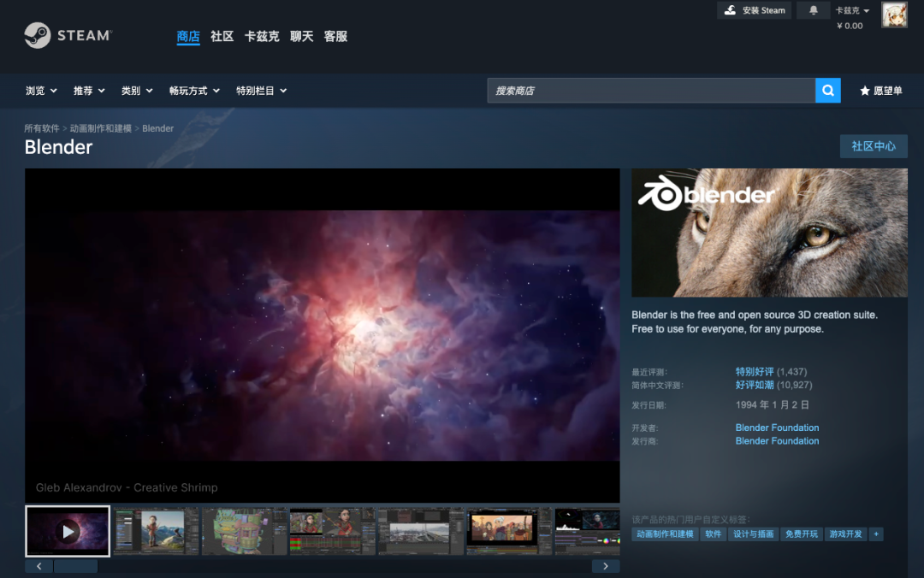
Task: Click the 所有软件 breadcrumb link
Action: pyautogui.click(x=42, y=128)
